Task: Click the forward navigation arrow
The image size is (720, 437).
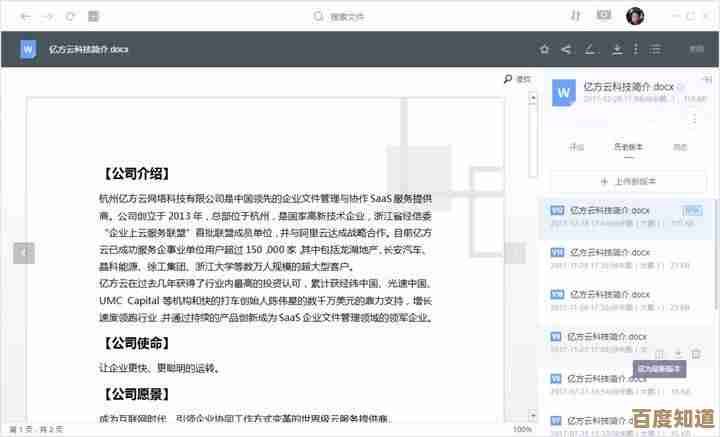Action: pos(47,16)
